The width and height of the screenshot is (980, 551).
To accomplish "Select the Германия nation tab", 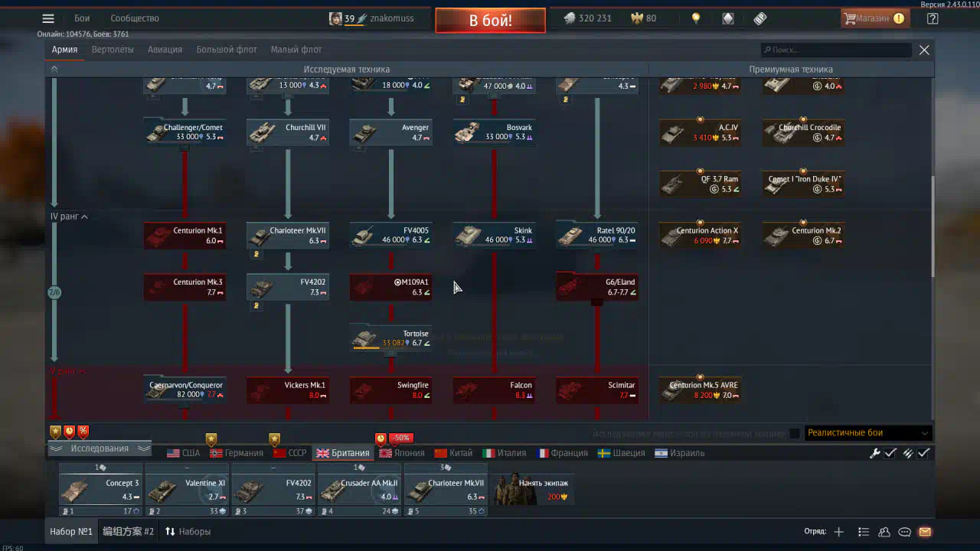I will 237,453.
